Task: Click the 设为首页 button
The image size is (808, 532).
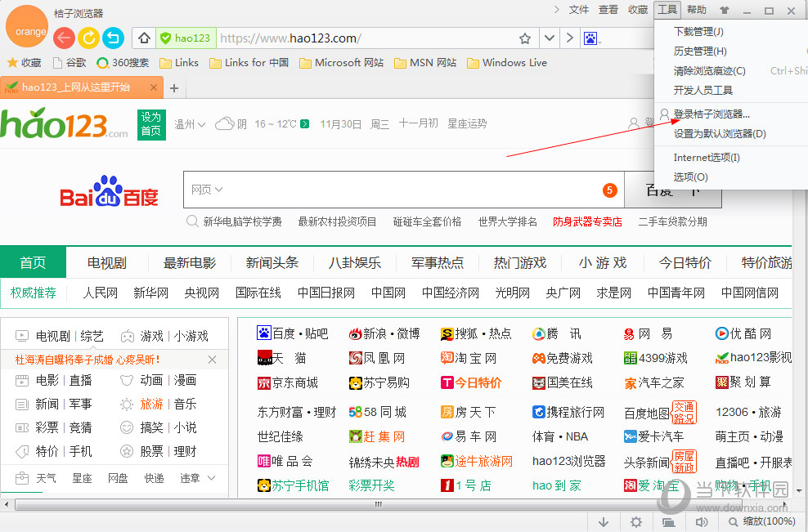Action: point(150,124)
